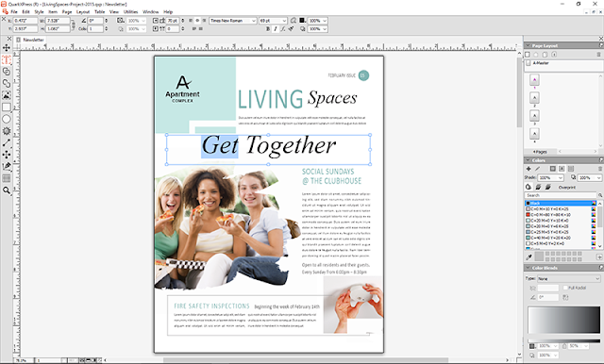Select the Pan tool with four arrows
Viewport: 604px width, 364px height.
(x=7, y=155)
